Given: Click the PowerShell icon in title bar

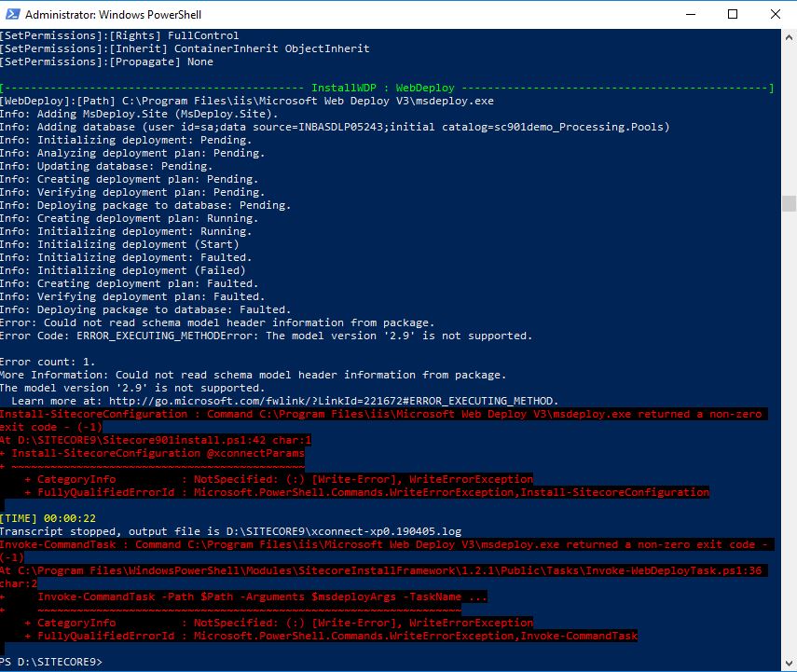Looking at the screenshot, I should coord(12,14).
